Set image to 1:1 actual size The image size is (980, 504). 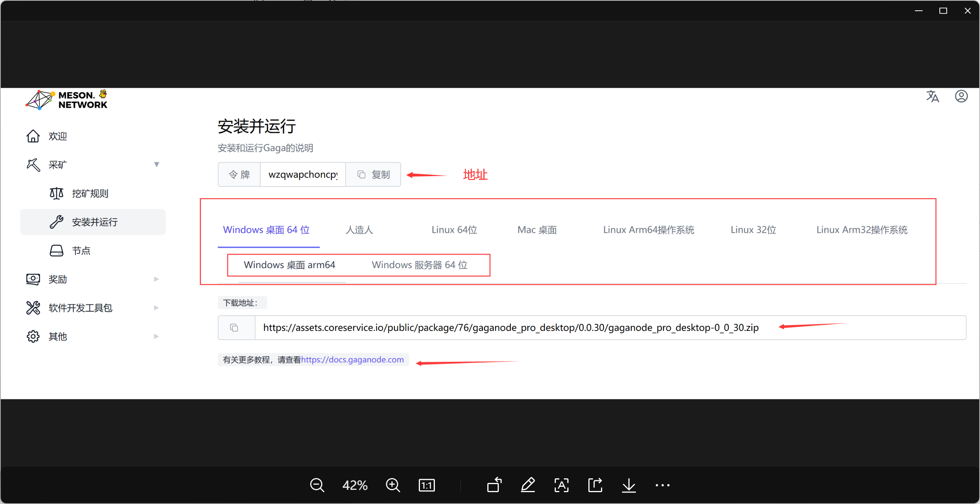point(426,485)
